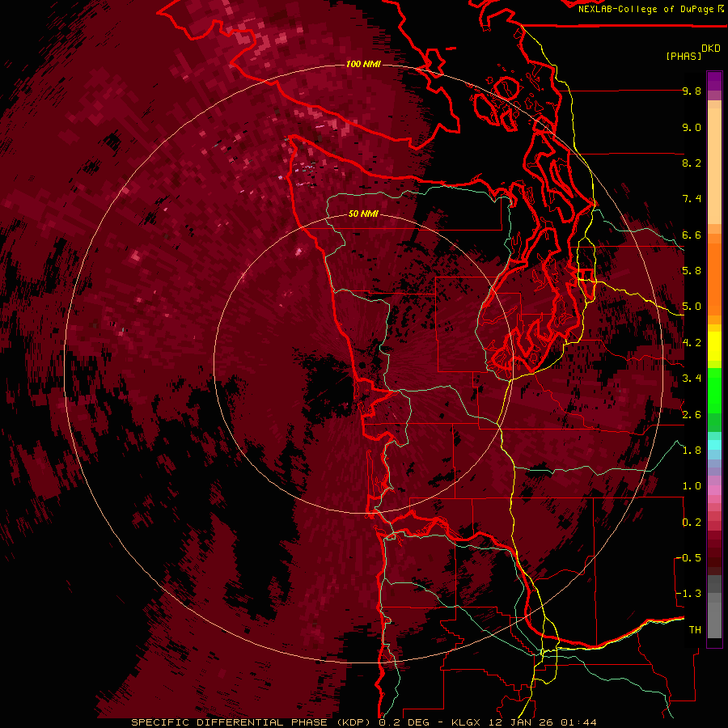Click the 4.2 color scale value
This screenshot has height=728, width=728.
692,343
